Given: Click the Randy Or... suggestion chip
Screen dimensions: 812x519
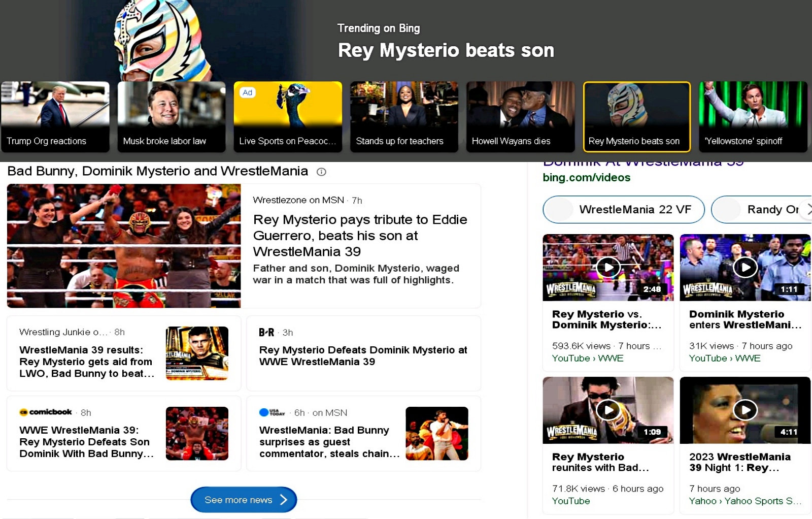Looking at the screenshot, I should point(761,209).
